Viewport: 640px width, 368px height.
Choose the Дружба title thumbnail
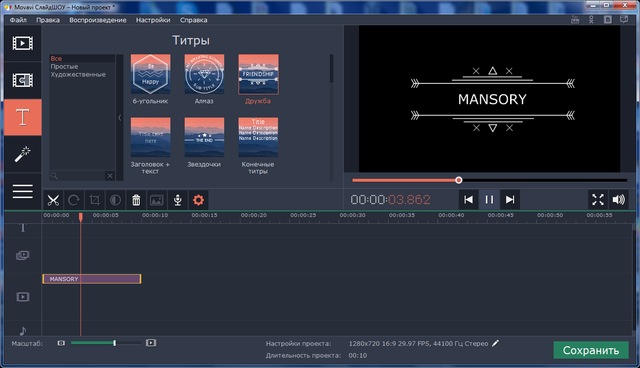(x=258, y=74)
